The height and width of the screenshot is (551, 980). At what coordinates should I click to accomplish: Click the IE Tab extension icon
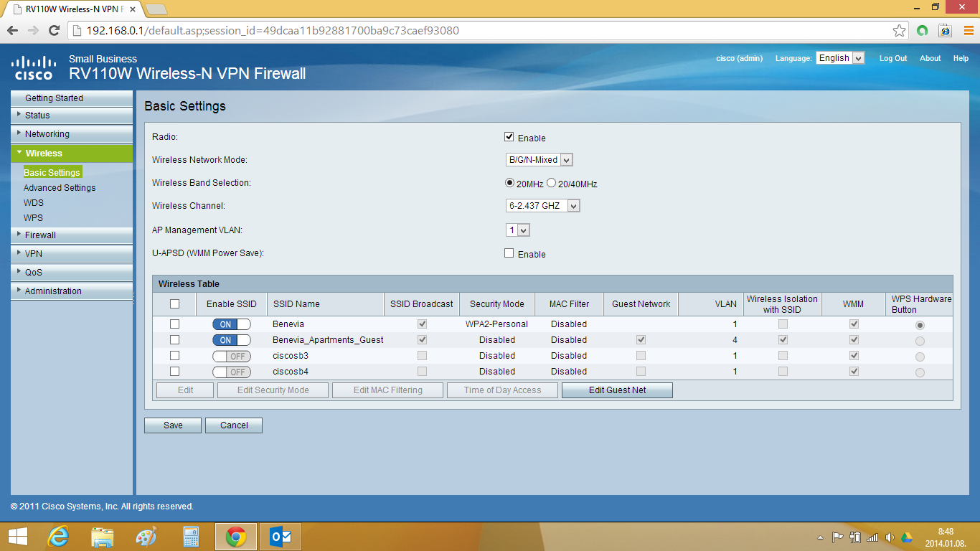coord(945,31)
